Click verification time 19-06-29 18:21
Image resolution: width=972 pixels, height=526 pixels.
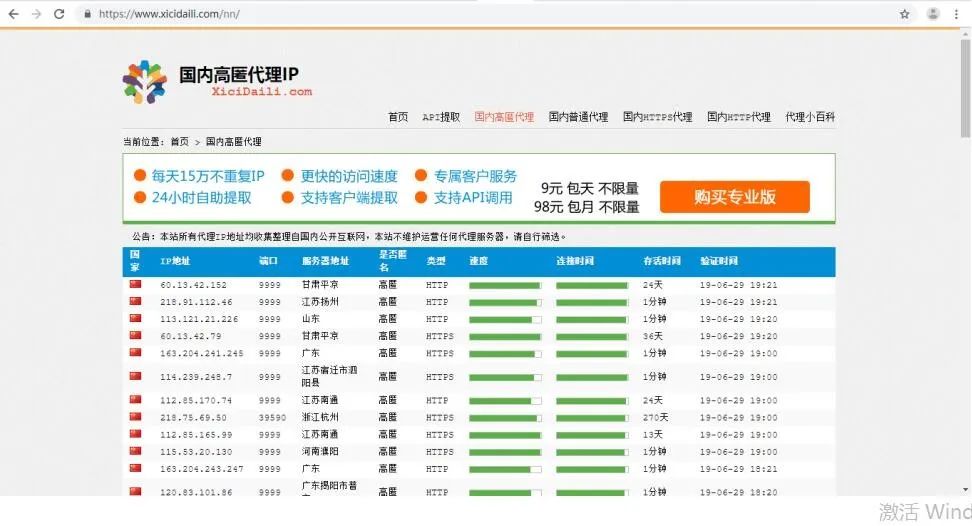[738, 469]
